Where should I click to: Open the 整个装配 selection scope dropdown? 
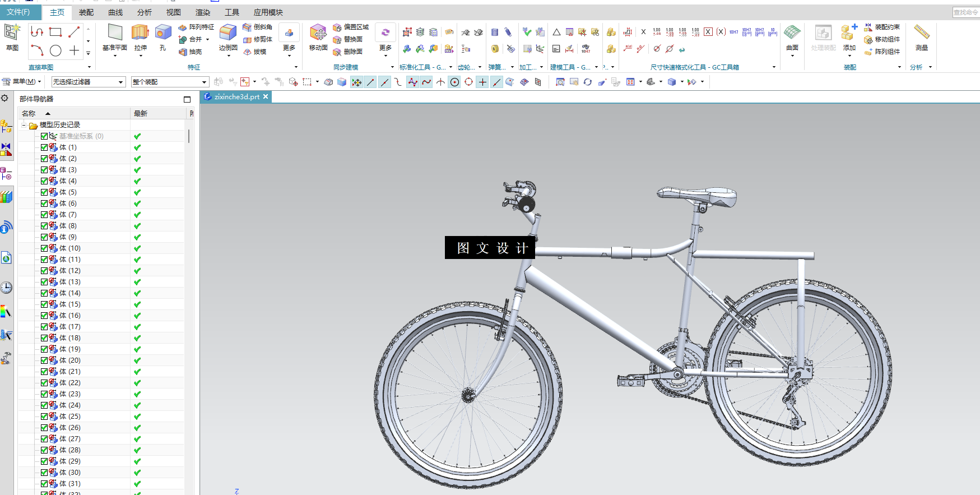pos(170,82)
